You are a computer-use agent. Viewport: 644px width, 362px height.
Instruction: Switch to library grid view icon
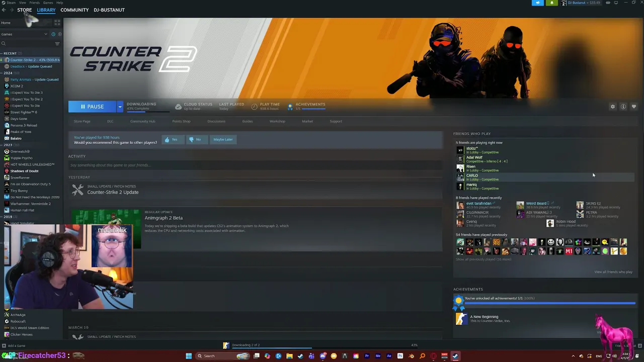tap(57, 23)
